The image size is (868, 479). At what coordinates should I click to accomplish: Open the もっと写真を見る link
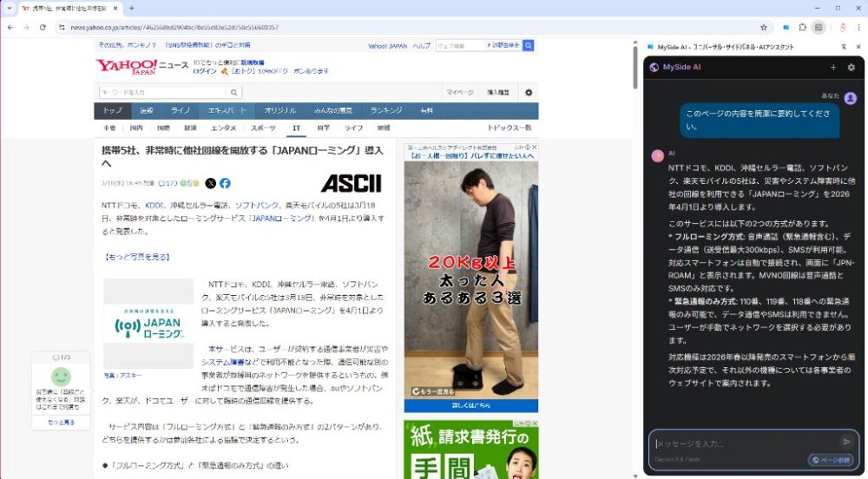(x=136, y=257)
